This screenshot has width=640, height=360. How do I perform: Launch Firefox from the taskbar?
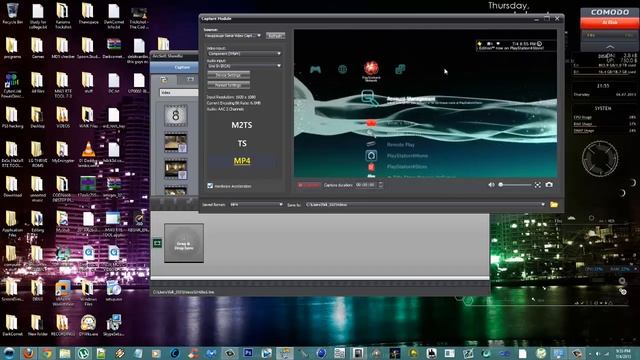point(29,353)
